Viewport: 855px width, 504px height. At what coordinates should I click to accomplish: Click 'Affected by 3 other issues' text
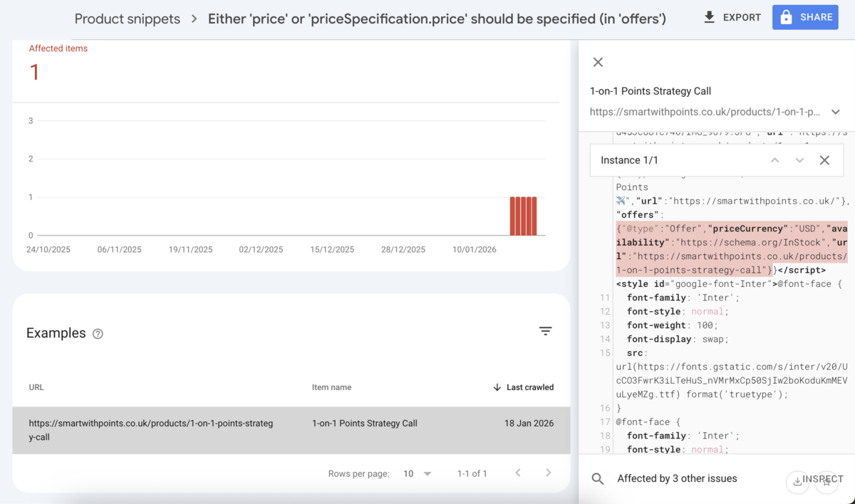click(x=677, y=478)
